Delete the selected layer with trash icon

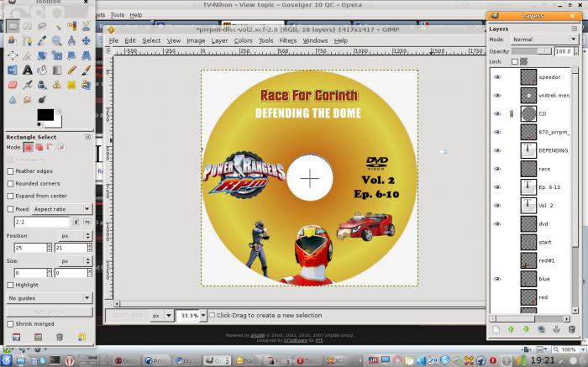coord(571,329)
